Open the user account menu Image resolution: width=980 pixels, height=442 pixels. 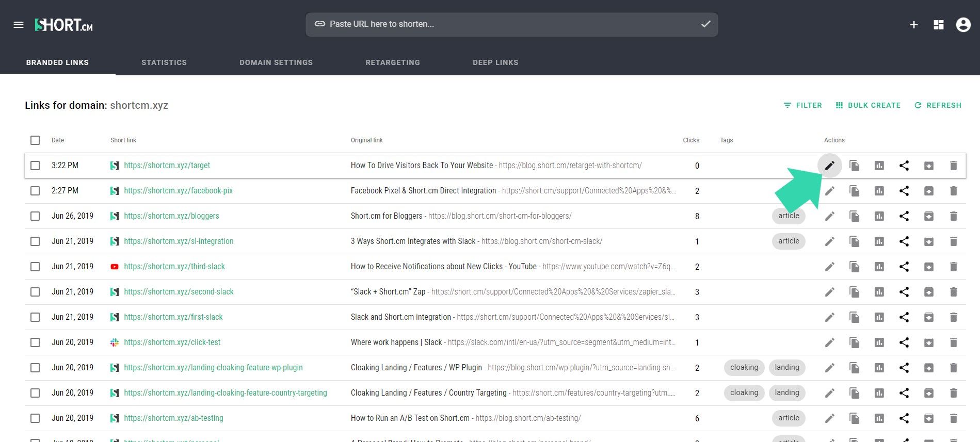(963, 25)
